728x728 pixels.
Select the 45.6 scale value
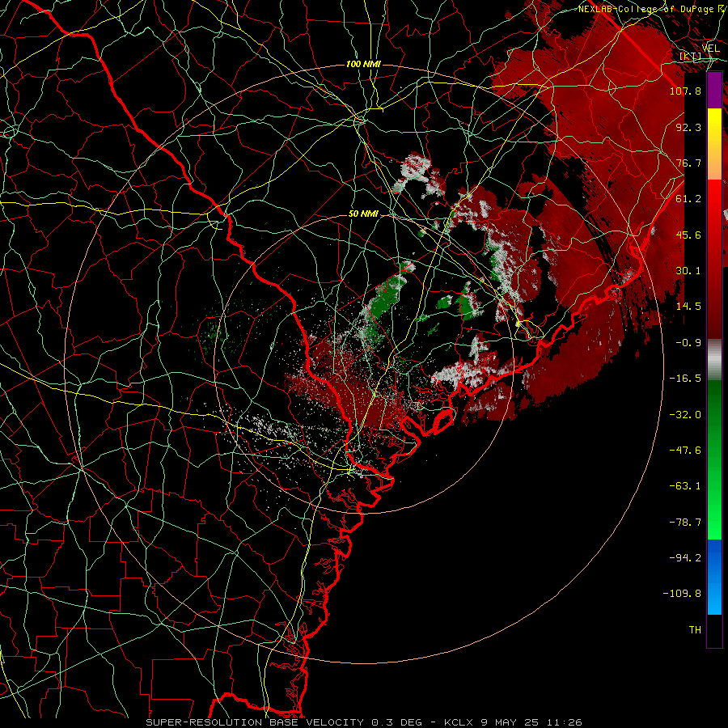click(688, 235)
